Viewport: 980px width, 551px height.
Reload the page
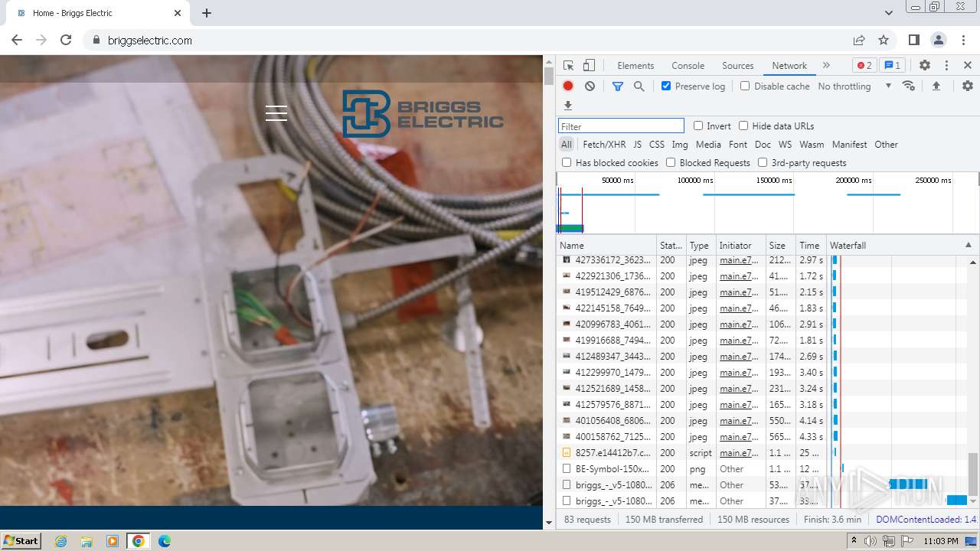tap(66, 40)
